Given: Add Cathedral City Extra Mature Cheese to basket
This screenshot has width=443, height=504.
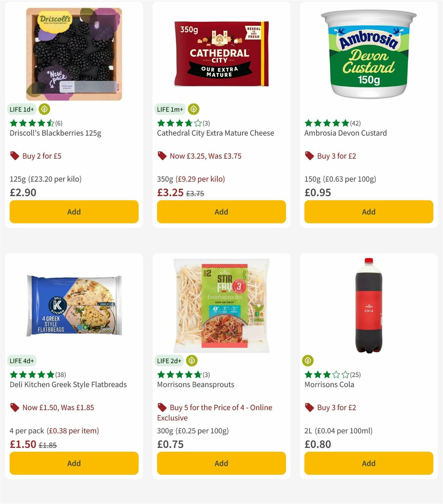Looking at the screenshot, I should [221, 212].
